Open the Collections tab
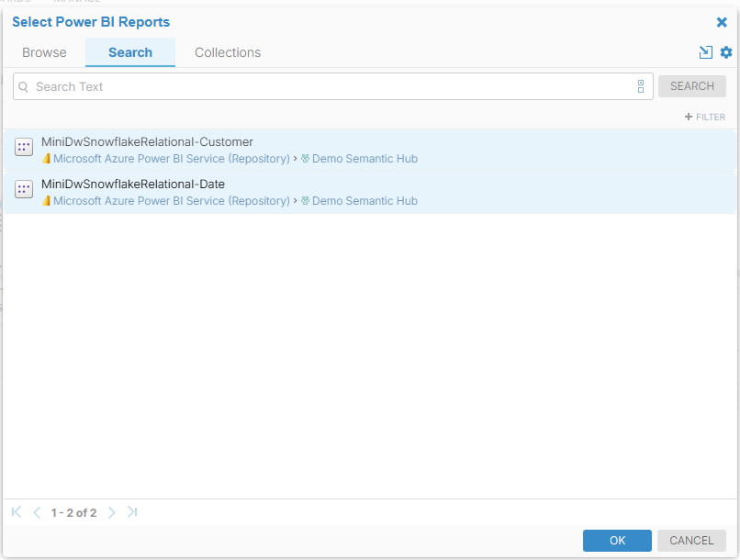Image resolution: width=740 pixels, height=560 pixels. (228, 52)
